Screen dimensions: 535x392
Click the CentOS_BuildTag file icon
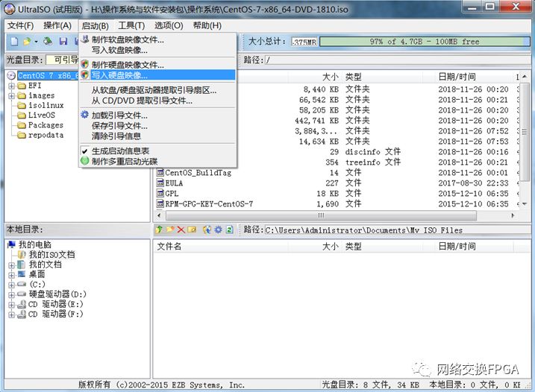click(160, 172)
